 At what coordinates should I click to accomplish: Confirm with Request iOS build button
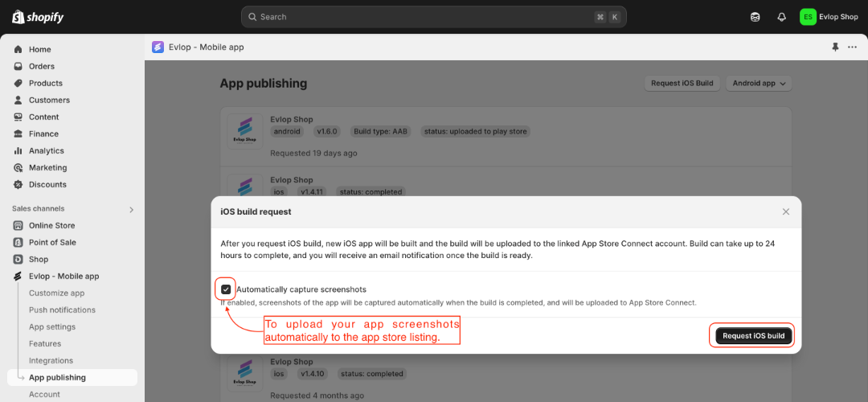(753, 335)
